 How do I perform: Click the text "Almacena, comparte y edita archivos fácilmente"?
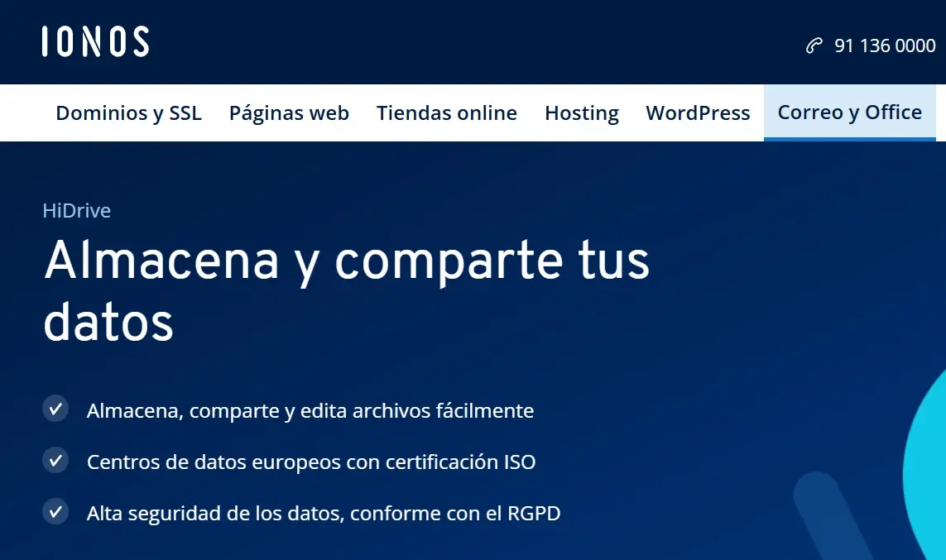pos(310,409)
